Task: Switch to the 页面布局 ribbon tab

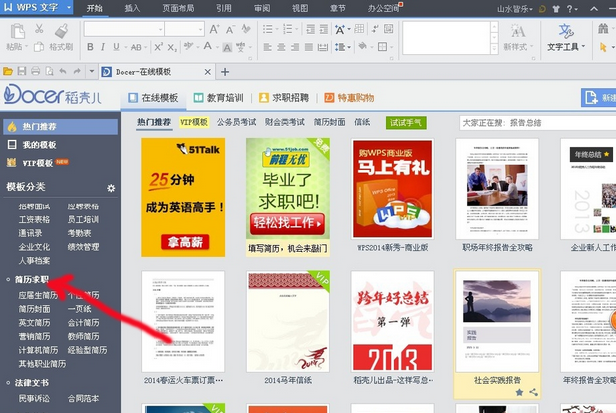Action: click(178, 8)
